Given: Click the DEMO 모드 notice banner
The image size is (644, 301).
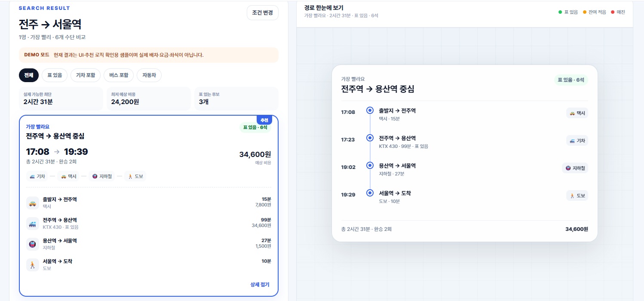Looking at the screenshot, I should 149,55.
